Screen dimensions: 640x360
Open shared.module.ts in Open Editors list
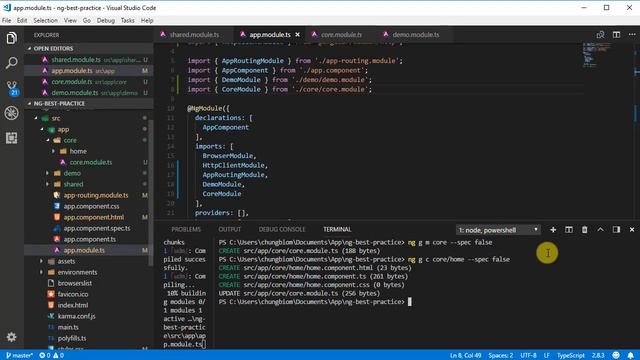(76, 60)
